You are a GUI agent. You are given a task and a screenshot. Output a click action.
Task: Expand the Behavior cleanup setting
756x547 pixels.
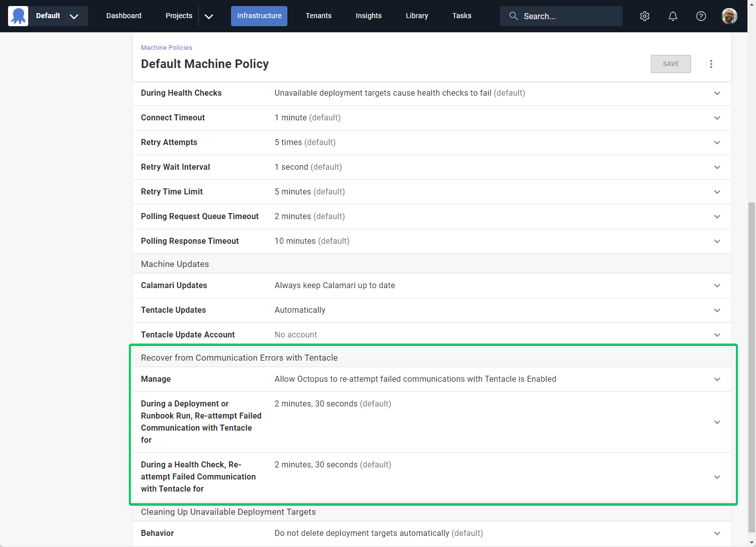coord(717,533)
